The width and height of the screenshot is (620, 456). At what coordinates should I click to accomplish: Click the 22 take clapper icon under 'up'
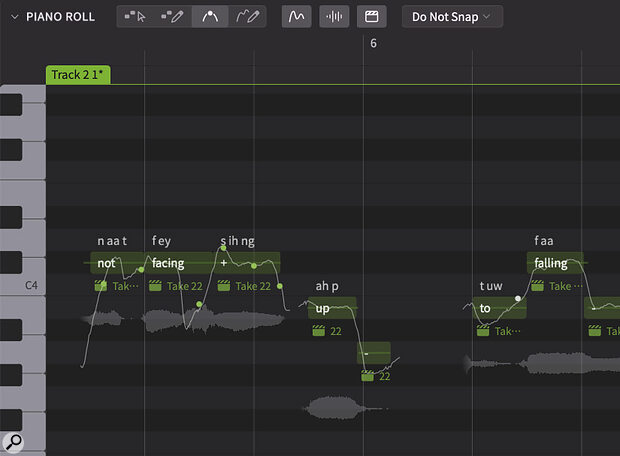coord(318,331)
